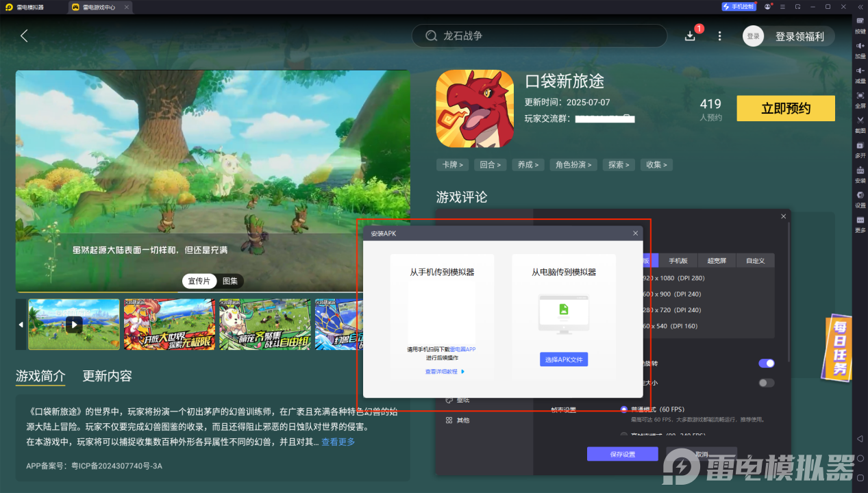
Task: Click the Android home circle button
Action: pyautogui.click(x=860, y=457)
